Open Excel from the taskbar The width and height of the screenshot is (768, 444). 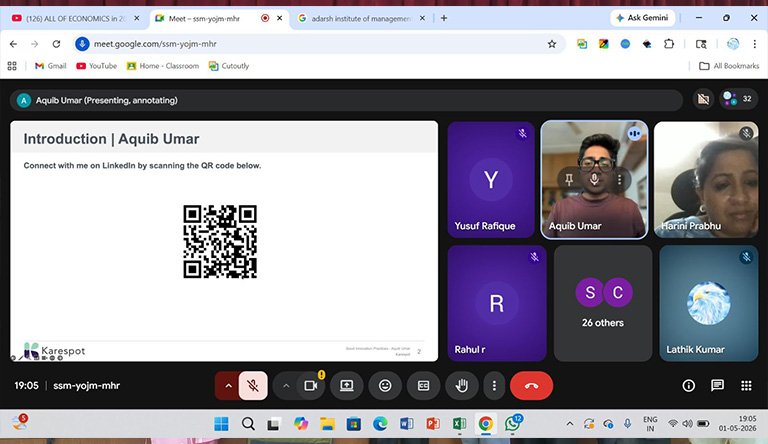(459, 424)
